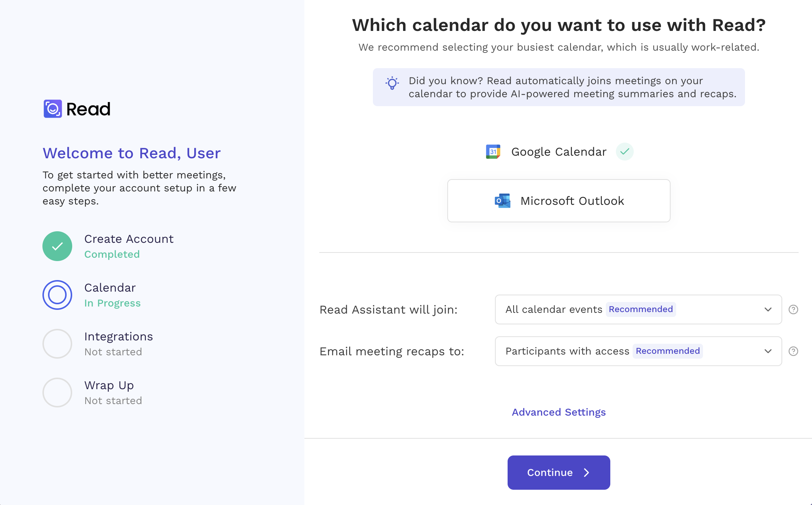Click chevron arrow of Email recaps dropdown
812x505 pixels.
(x=768, y=351)
